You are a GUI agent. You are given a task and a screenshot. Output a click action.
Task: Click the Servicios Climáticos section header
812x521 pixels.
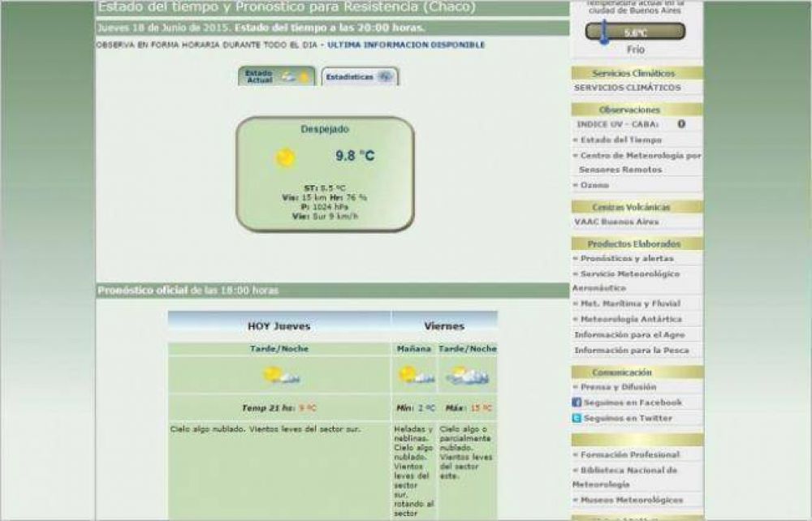click(637, 73)
